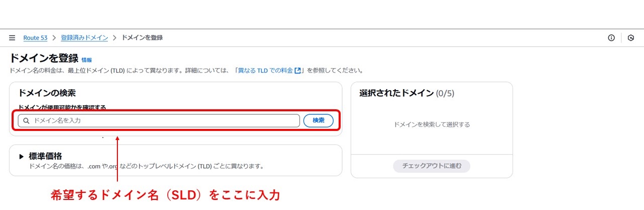This screenshot has height=210, width=644.
Task: Open the 情報 link next to the page title
Action: 87,59
